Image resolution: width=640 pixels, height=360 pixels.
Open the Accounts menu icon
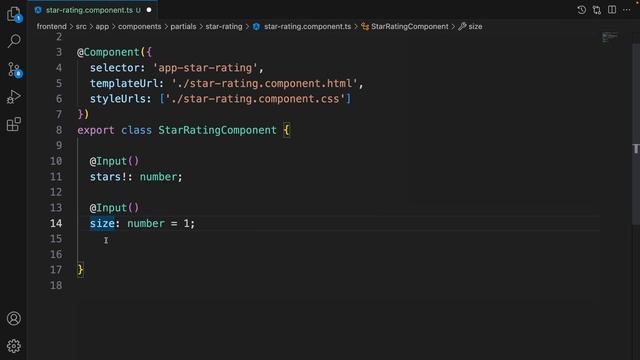pos(13,318)
